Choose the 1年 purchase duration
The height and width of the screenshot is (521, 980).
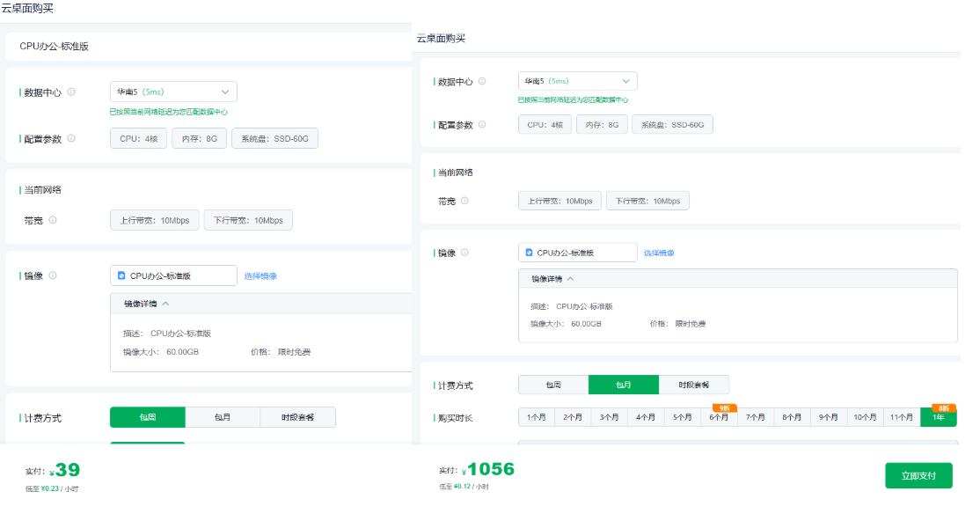(938, 417)
